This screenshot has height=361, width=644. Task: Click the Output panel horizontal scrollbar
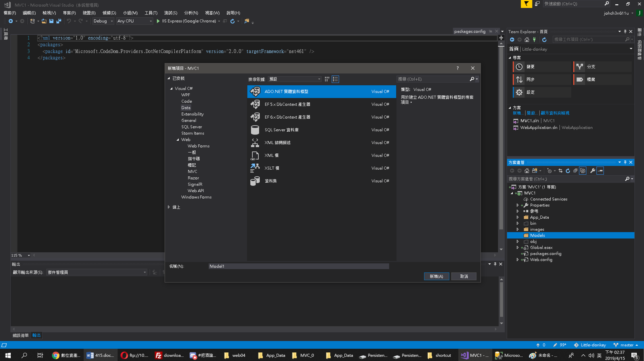pyautogui.click(x=255, y=329)
